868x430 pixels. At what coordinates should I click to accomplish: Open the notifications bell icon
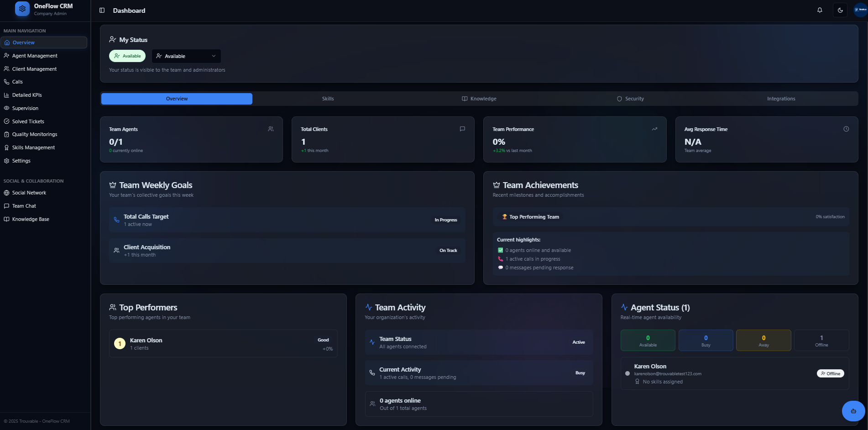coord(820,10)
